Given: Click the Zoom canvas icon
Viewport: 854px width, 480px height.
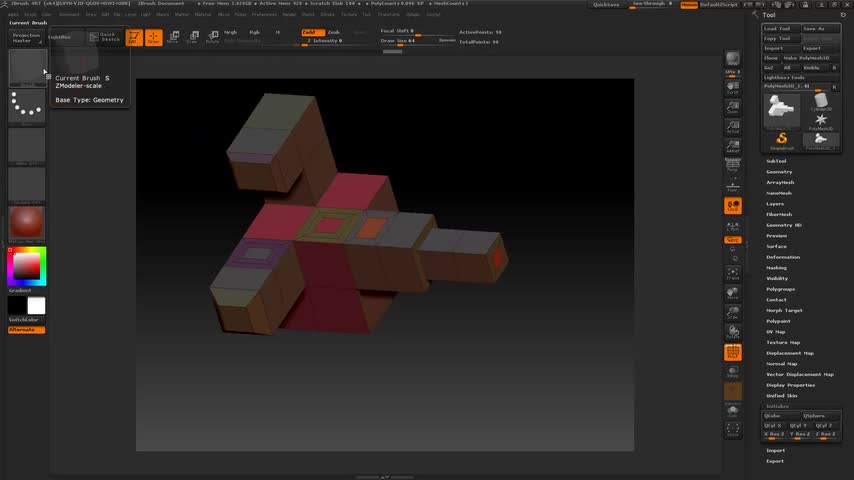Looking at the screenshot, I should [x=733, y=107].
